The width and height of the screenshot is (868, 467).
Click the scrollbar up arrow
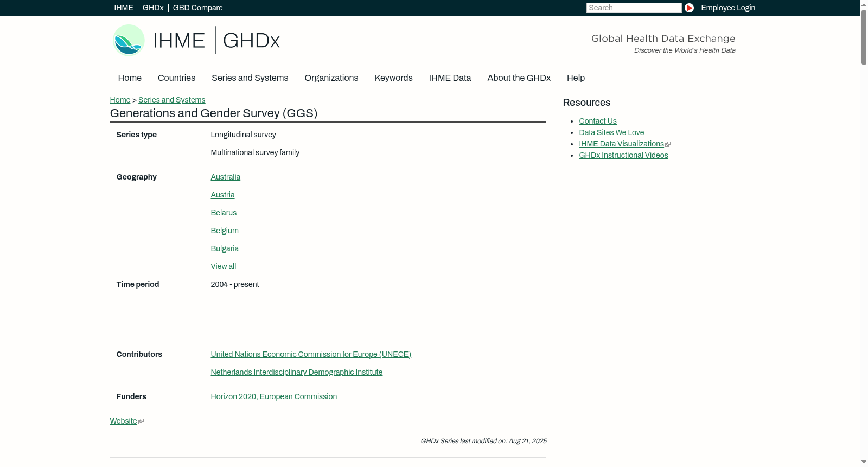(x=864, y=4)
